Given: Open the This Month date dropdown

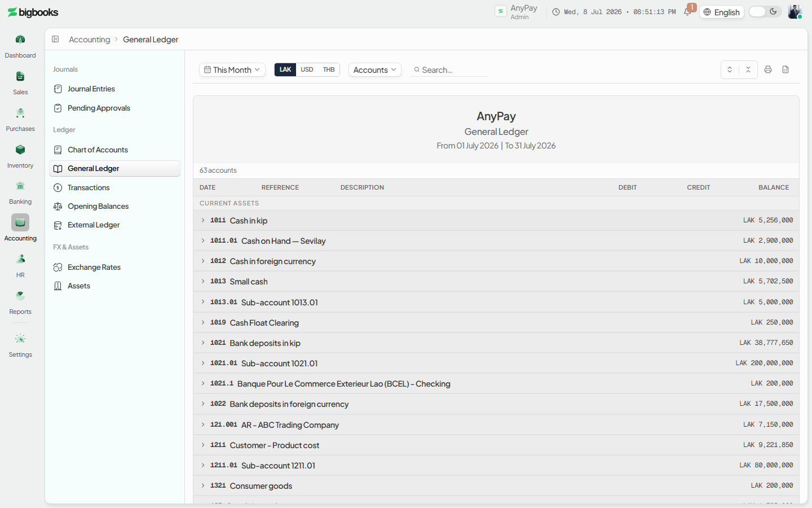Looking at the screenshot, I should [x=232, y=69].
